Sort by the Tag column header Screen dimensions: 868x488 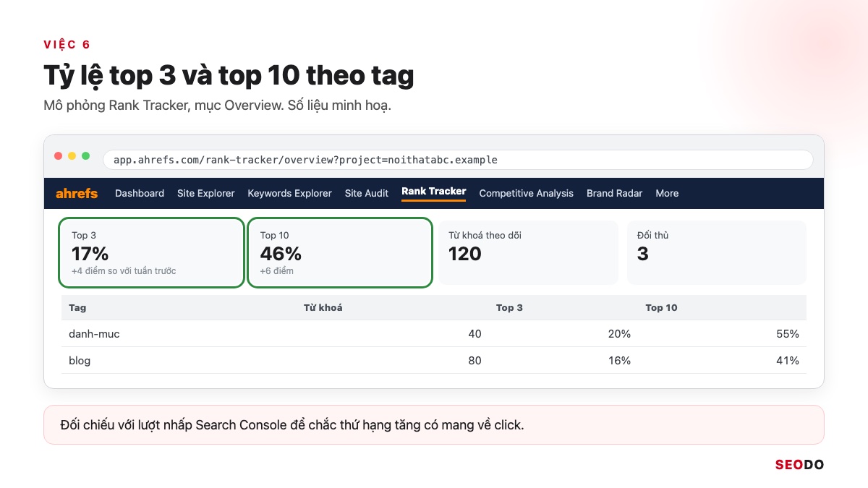[77, 308]
